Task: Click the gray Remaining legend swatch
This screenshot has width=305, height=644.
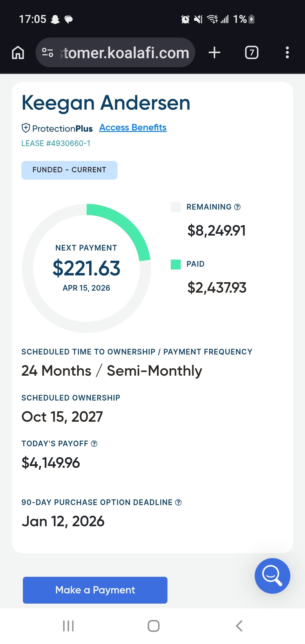Action: (x=176, y=207)
